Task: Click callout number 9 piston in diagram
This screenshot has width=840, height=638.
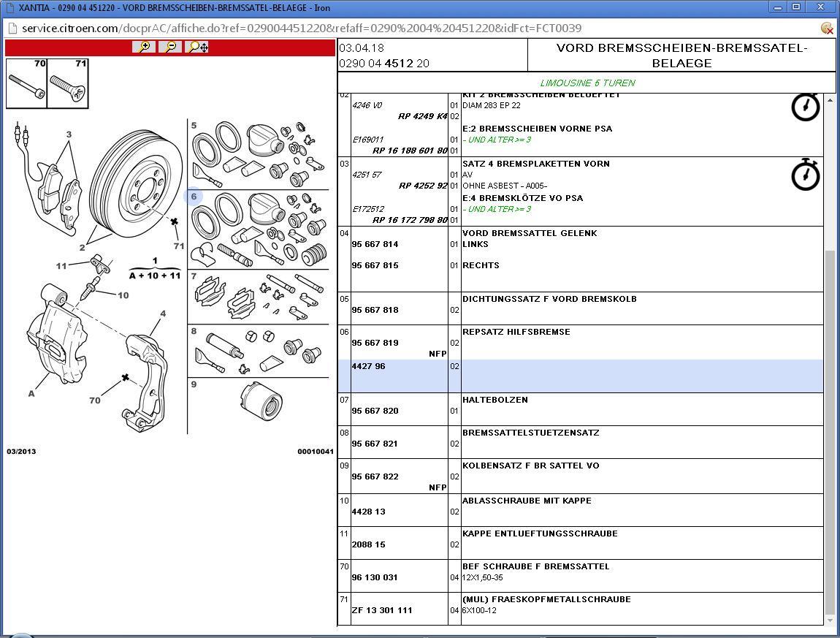Action: [x=194, y=384]
